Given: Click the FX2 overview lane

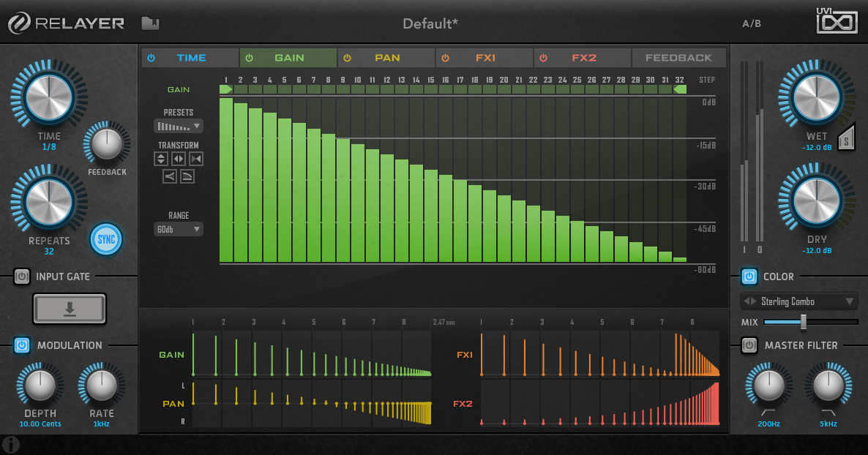Looking at the screenshot, I should pyautogui.click(x=599, y=404).
